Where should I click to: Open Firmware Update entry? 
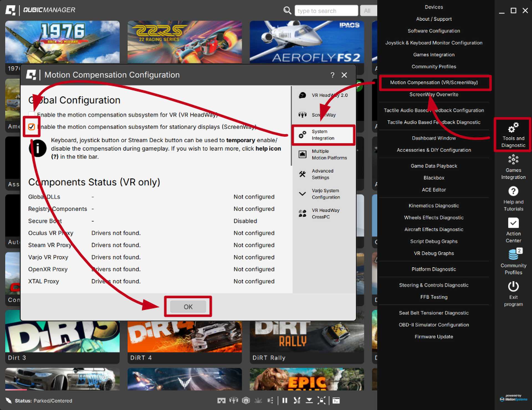click(x=434, y=337)
